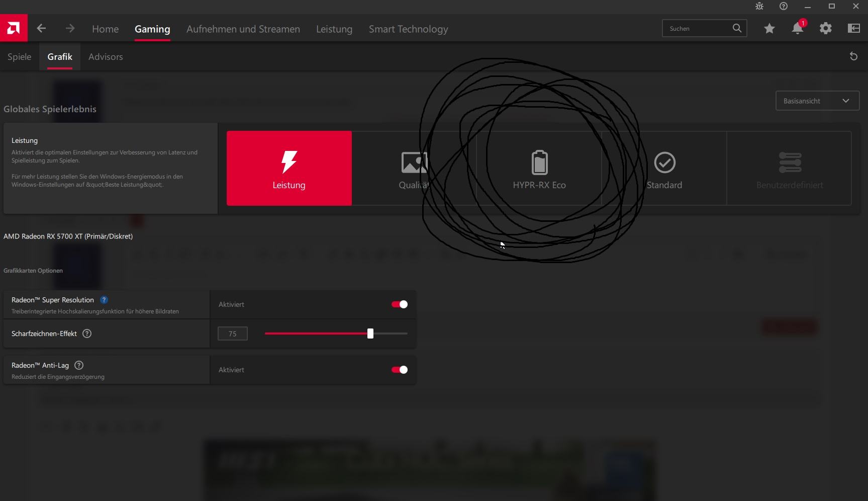868x501 pixels.
Task: Click the Grafikkarten Optionen label
Action: (x=33, y=271)
